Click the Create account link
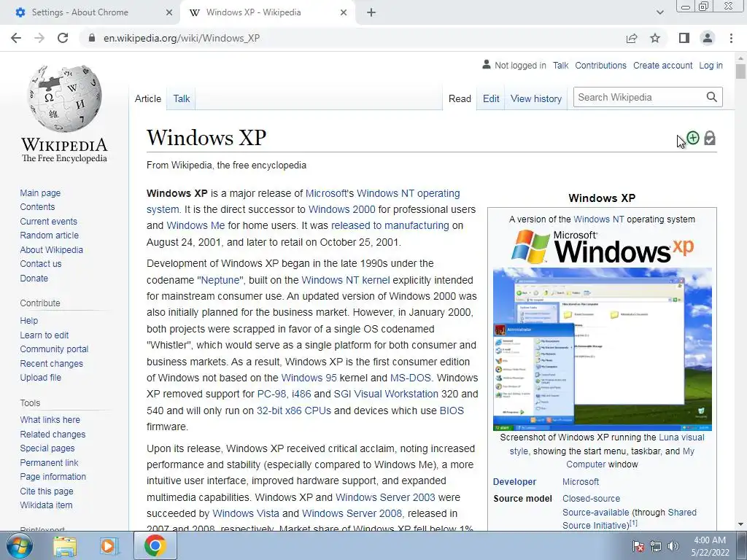This screenshot has height=560, width=747. (662, 65)
